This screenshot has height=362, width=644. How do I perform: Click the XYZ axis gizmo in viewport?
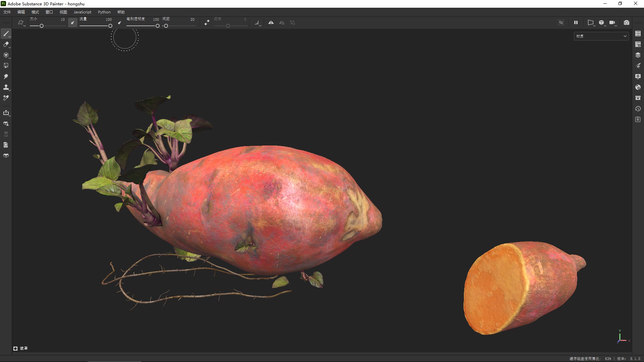tap(622, 337)
